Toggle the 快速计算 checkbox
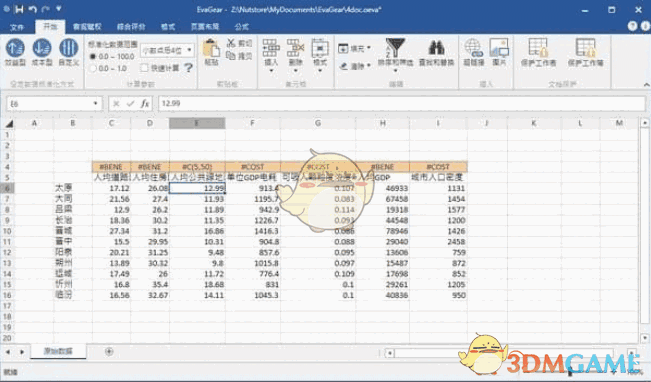Screen dimensions: 651x382 144,68
